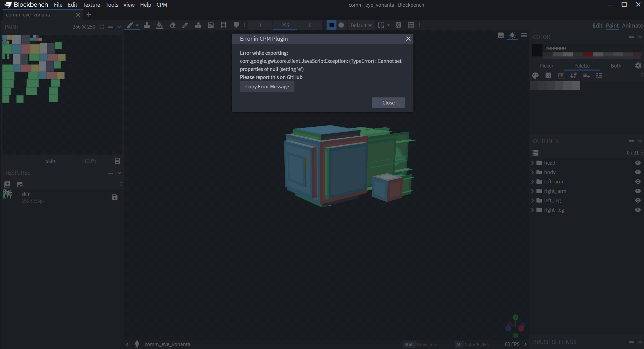Select the black #000000 color swatch

(536, 50)
